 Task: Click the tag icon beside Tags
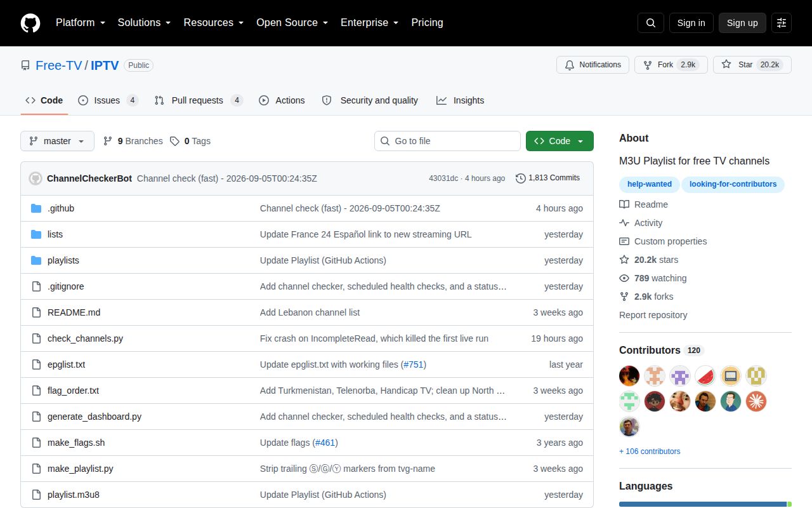coord(174,141)
